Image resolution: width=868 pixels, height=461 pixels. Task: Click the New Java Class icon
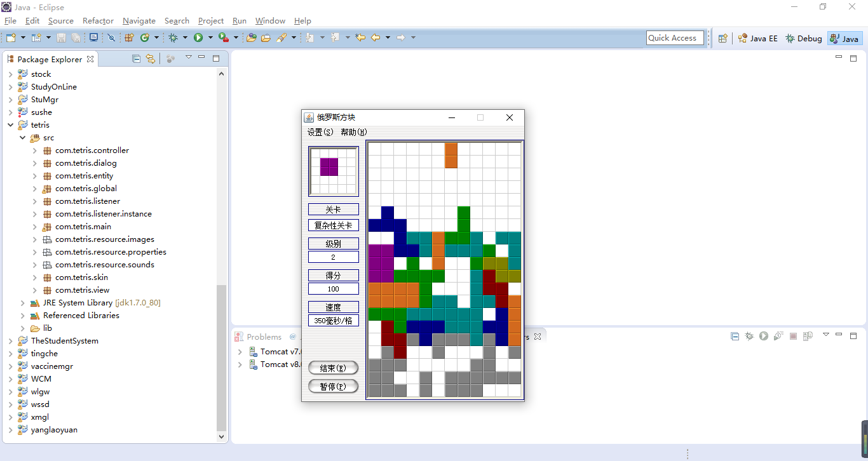pos(145,38)
